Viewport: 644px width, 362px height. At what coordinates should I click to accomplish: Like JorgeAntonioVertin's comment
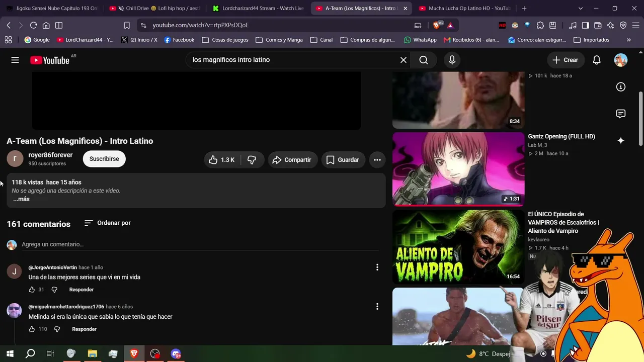pyautogui.click(x=32, y=290)
